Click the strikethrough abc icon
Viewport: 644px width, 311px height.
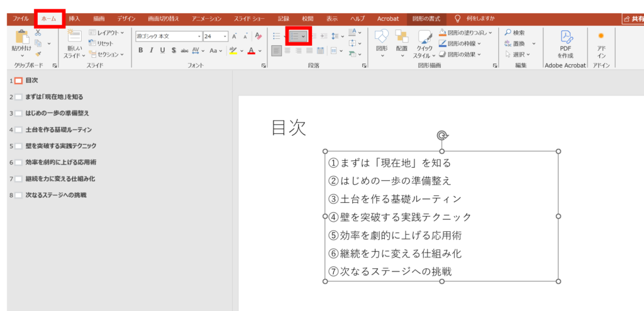tap(184, 50)
